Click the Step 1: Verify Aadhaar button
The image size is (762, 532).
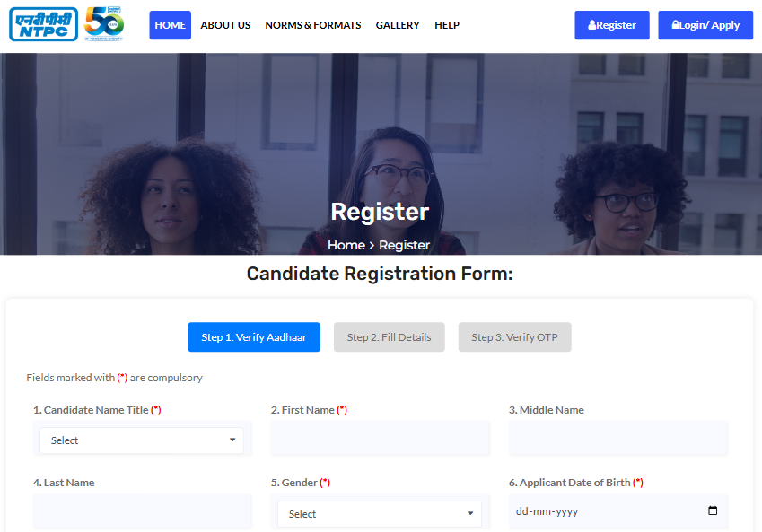click(254, 336)
